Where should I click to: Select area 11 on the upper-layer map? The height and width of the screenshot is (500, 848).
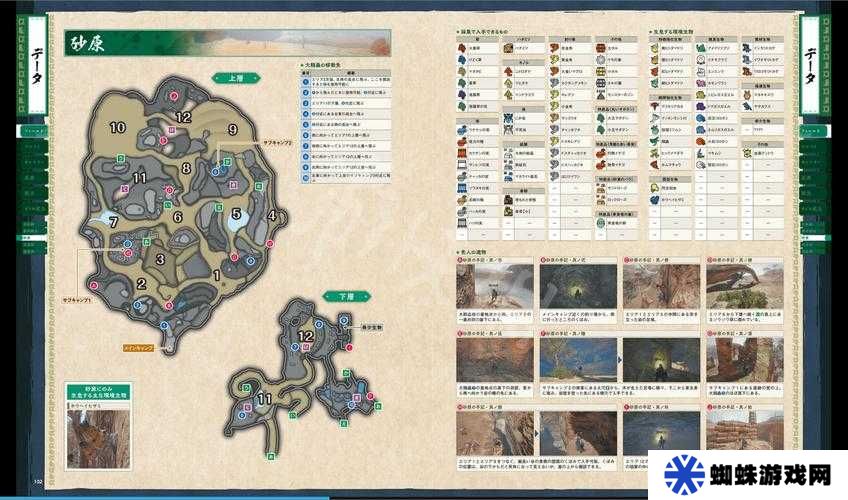pyautogui.click(x=140, y=178)
